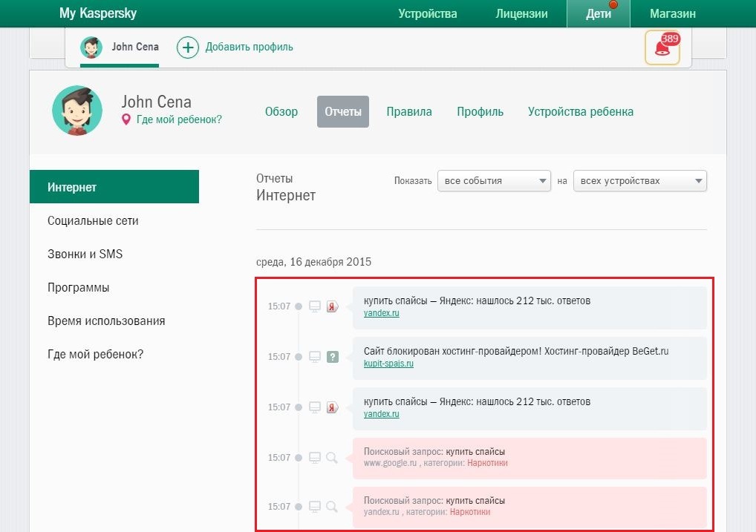This screenshot has width=756, height=532.
Task: Click the John Cena profile tab name
Action: point(135,47)
